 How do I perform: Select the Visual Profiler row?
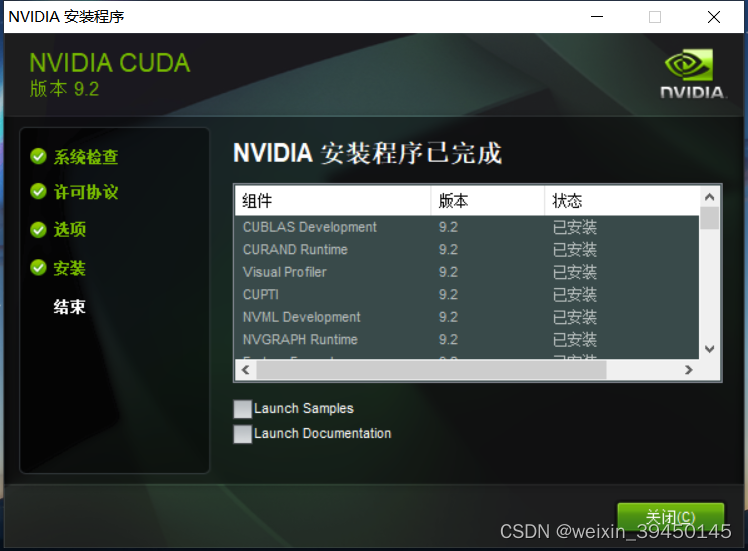[468, 272]
